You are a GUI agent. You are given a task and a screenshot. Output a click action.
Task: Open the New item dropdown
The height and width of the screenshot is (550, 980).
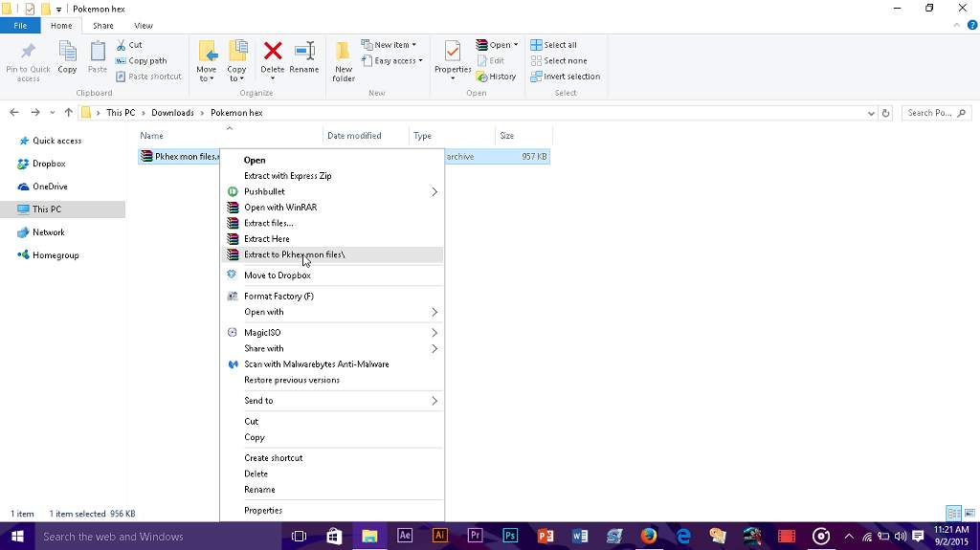coord(389,45)
